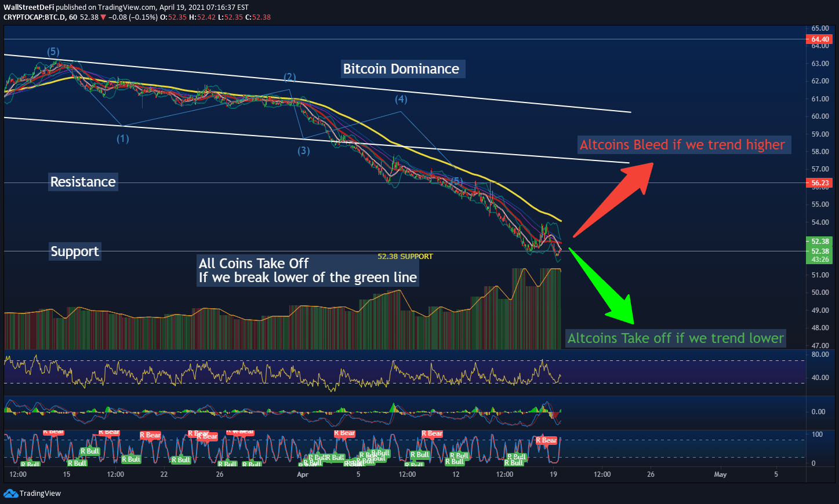Click the O:52.35 open value

tap(173, 17)
